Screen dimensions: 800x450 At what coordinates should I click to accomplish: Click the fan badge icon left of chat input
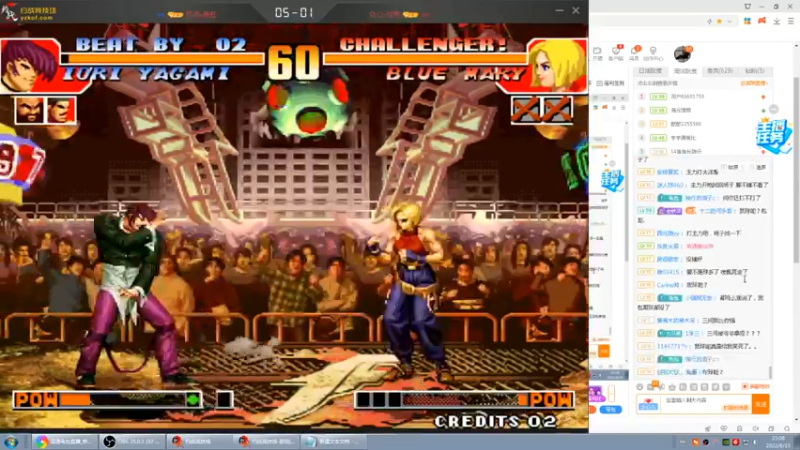coord(648,404)
